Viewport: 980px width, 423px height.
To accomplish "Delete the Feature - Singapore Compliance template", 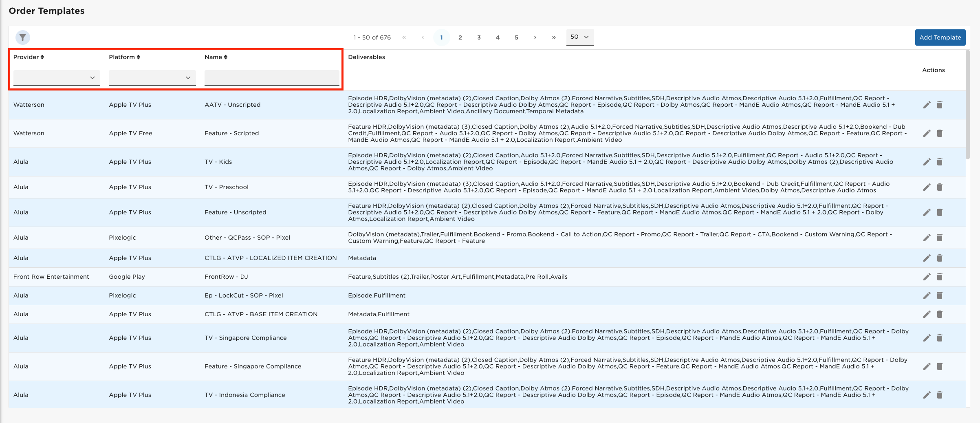I will pyautogui.click(x=940, y=366).
